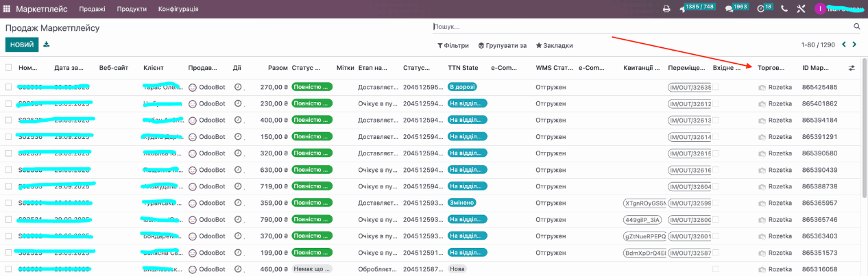Open the Конфігурація menu

178,9
